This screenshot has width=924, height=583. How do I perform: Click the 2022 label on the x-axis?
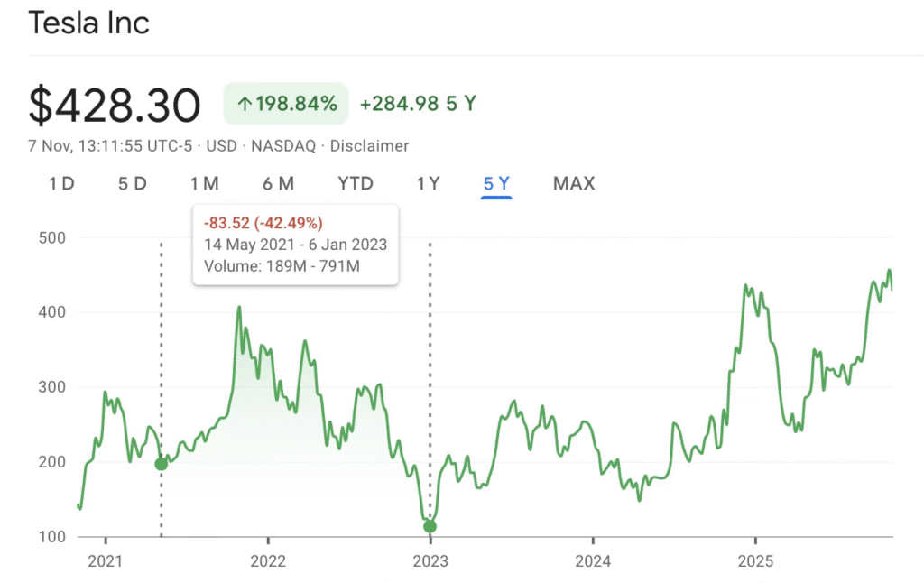(x=268, y=561)
